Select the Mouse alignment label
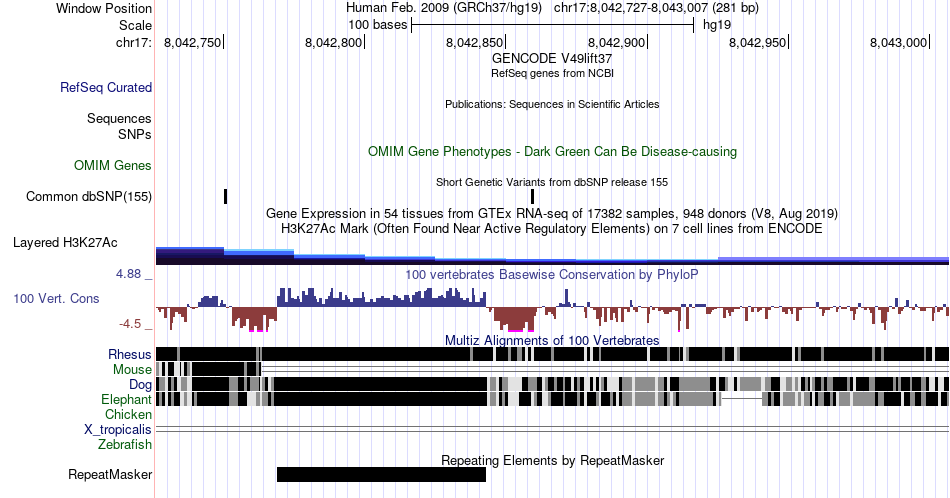 point(132,370)
